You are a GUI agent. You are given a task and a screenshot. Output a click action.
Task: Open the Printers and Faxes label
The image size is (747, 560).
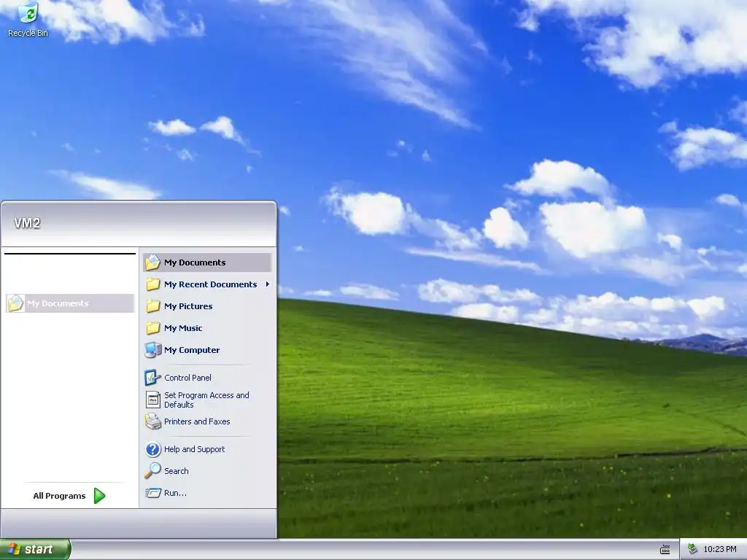click(x=197, y=421)
